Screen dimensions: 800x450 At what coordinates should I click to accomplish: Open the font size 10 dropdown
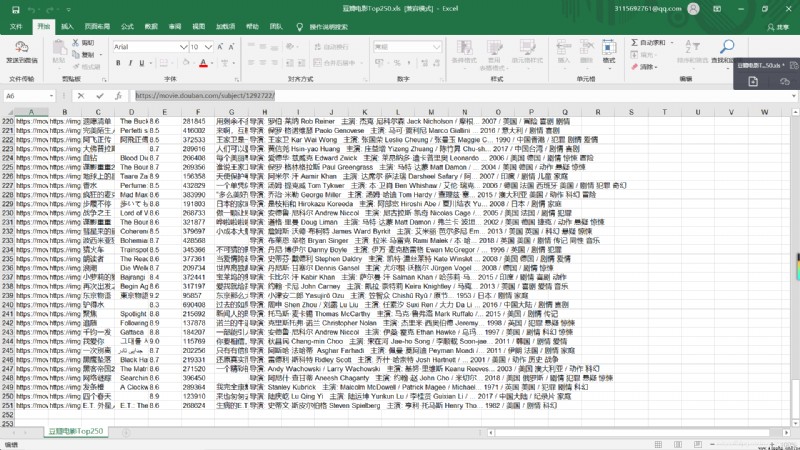(x=208, y=47)
